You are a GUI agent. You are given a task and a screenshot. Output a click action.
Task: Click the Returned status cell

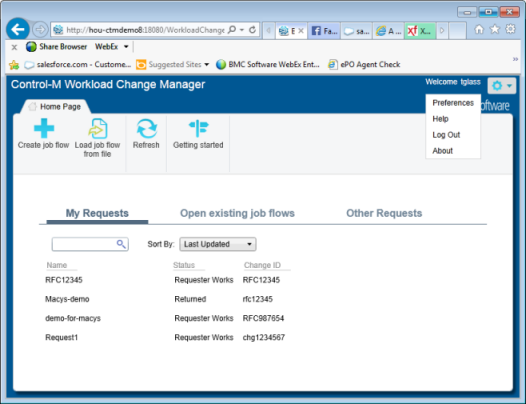(x=190, y=299)
